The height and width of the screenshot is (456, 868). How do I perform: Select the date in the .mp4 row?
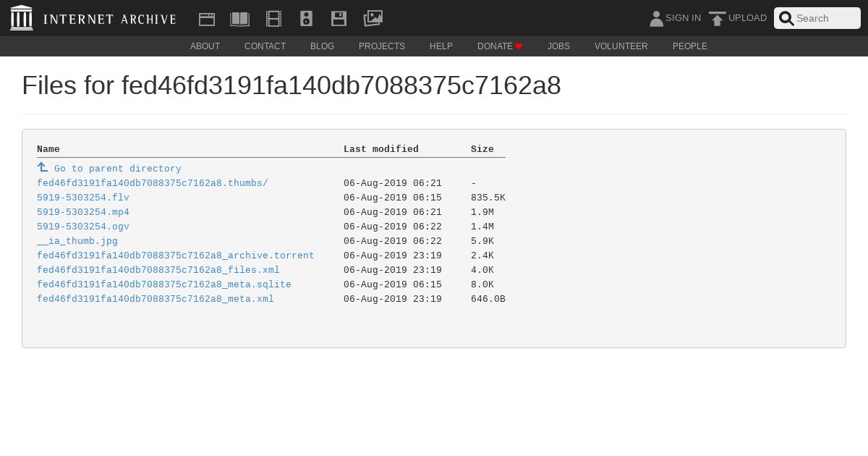pyautogui.click(x=393, y=212)
